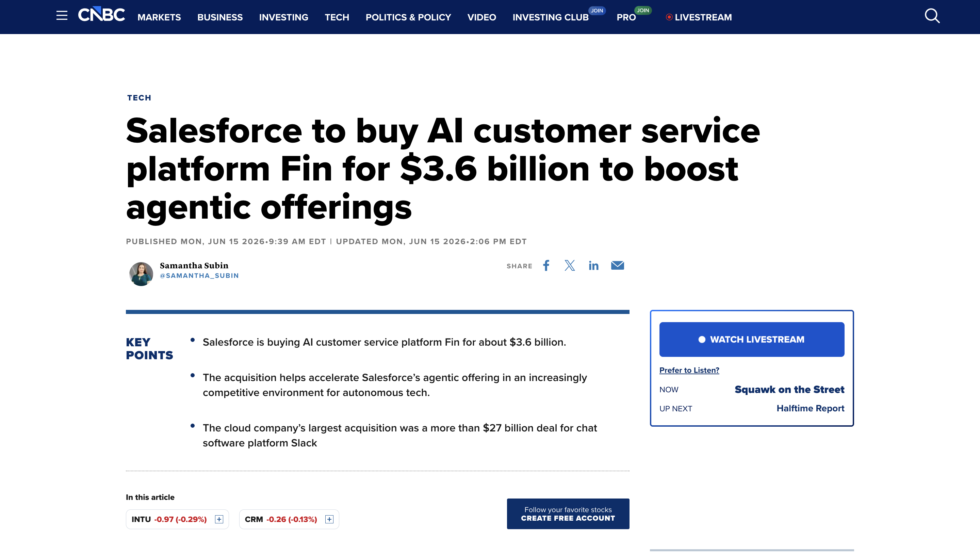Open the Investing menu

click(x=283, y=17)
